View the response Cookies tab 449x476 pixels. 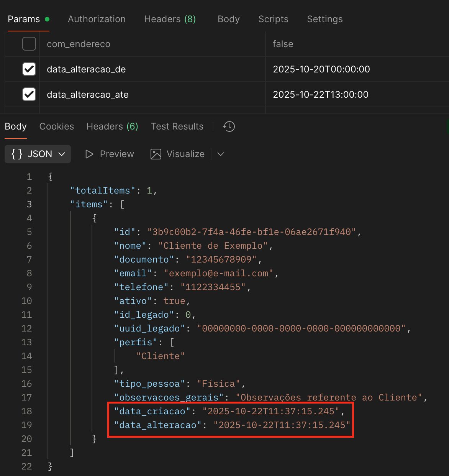(x=56, y=126)
